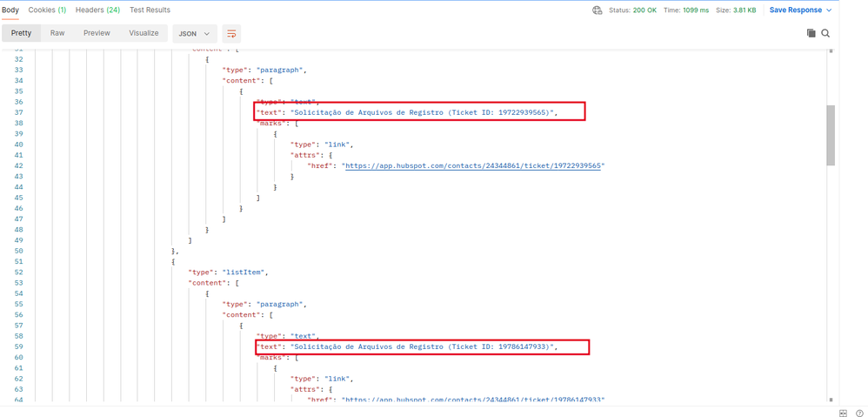Click the "listItem" value on line 52
This screenshot has width=868, height=417.
pos(244,272)
